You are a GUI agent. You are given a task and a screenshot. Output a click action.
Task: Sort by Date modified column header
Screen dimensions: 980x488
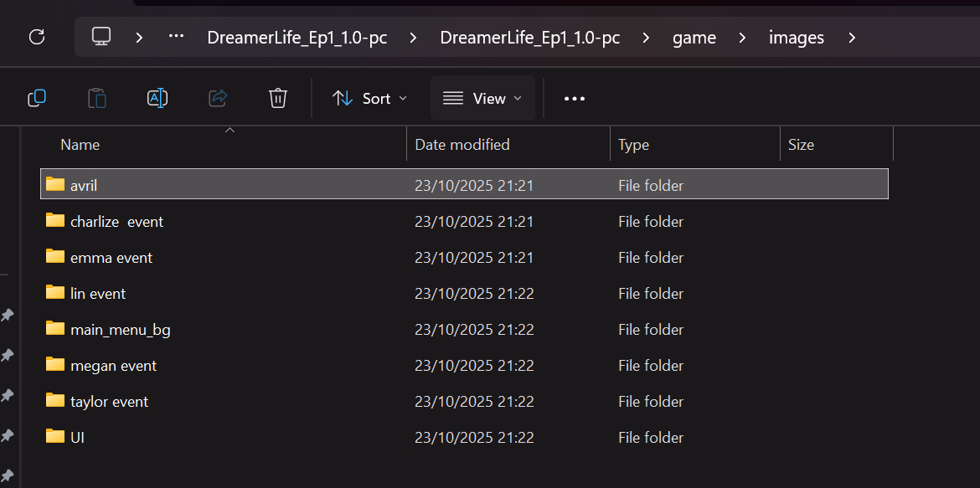[x=462, y=145]
